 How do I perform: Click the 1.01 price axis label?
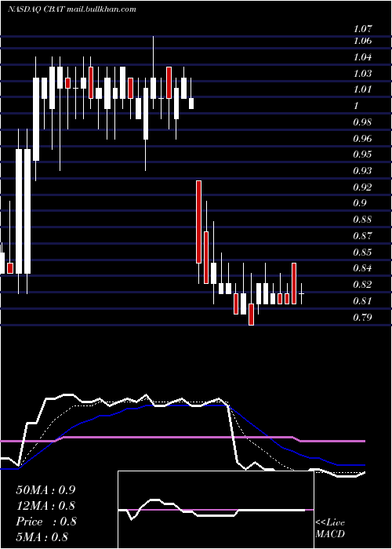(362, 89)
